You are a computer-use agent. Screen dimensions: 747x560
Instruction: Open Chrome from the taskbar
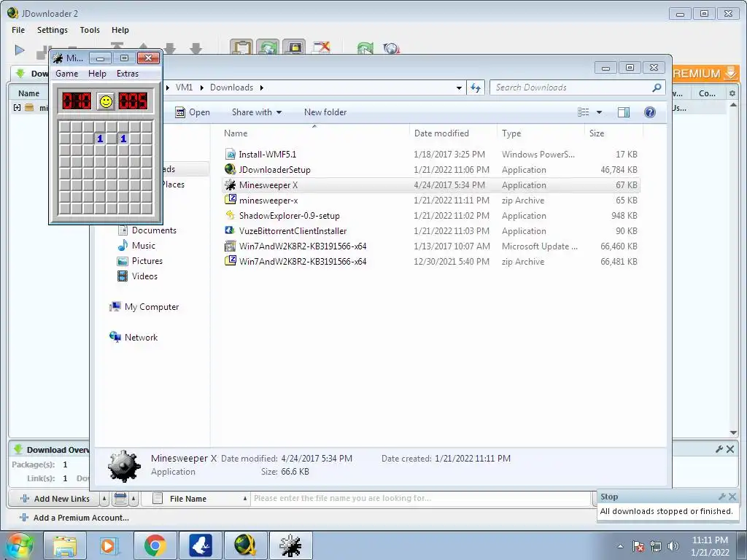click(x=155, y=545)
